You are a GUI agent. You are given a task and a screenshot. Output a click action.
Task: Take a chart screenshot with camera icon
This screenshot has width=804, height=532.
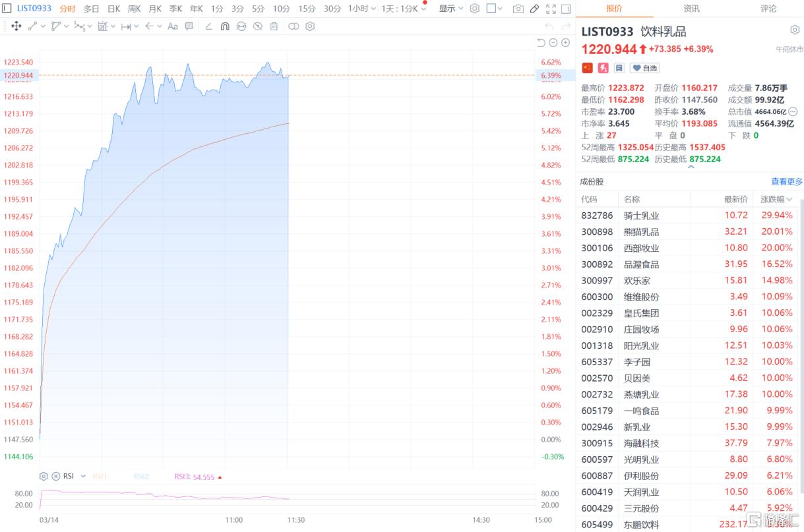tap(518, 9)
